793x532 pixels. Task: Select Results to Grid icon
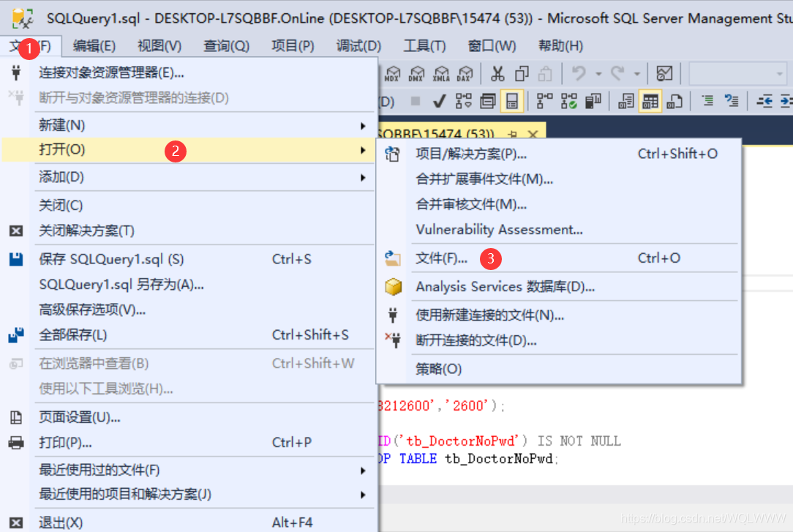click(650, 102)
